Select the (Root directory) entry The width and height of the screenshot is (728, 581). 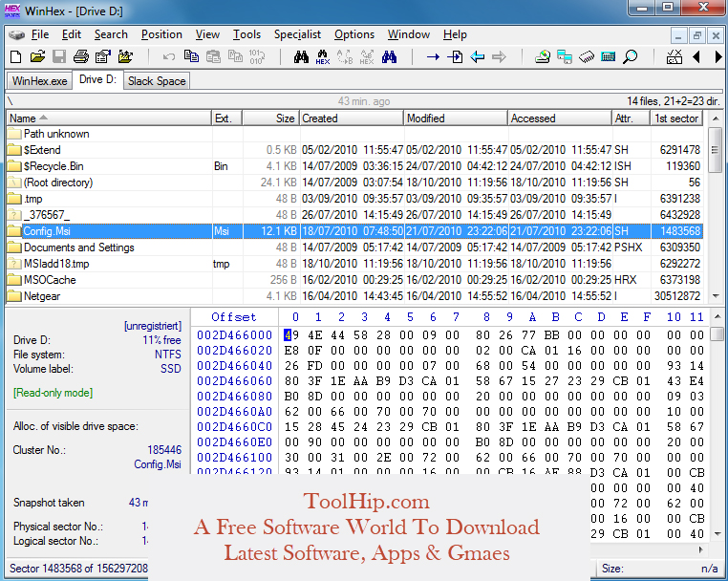354,183
